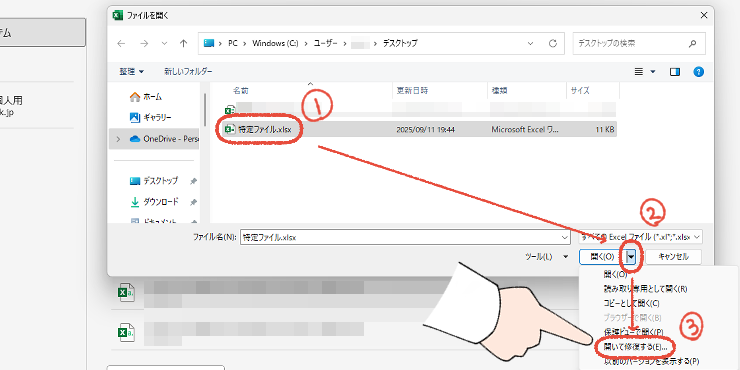Choose 以前のバージョンを表示する(P) menu item

click(651, 362)
